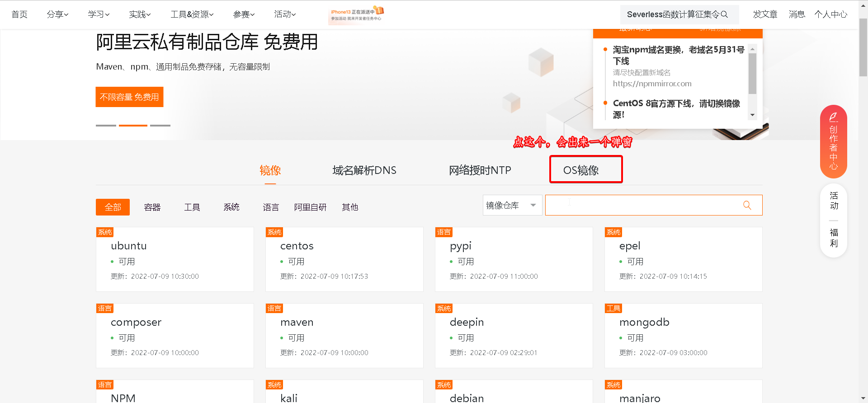Open the ubuntu mirror card
The height and width of the screenshot is (403, 868).
(175, 259)
